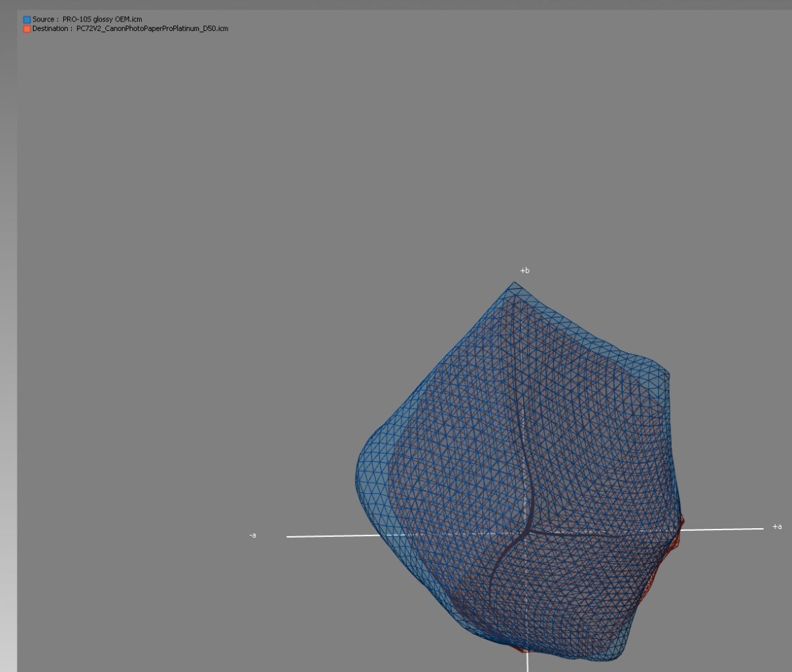The width and height of the screenshot is (792, 672).
Task: Click the red gamut sliver at the mesh bottom
Action: click(x=523, y=650)
